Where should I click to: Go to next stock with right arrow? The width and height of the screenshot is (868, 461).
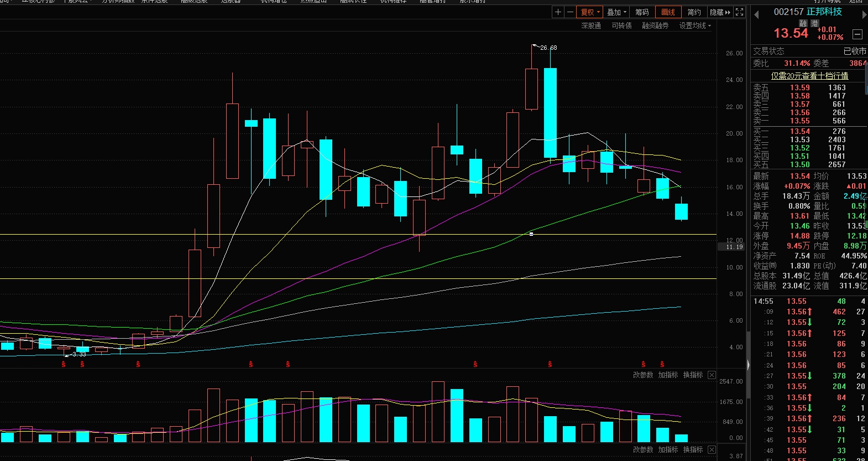(864, 15)
